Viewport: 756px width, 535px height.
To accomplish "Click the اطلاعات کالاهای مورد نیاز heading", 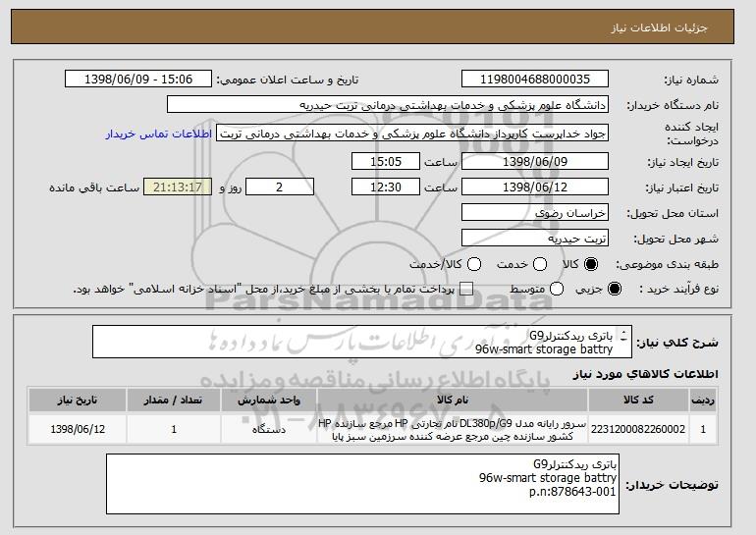I will pos(646,374).
